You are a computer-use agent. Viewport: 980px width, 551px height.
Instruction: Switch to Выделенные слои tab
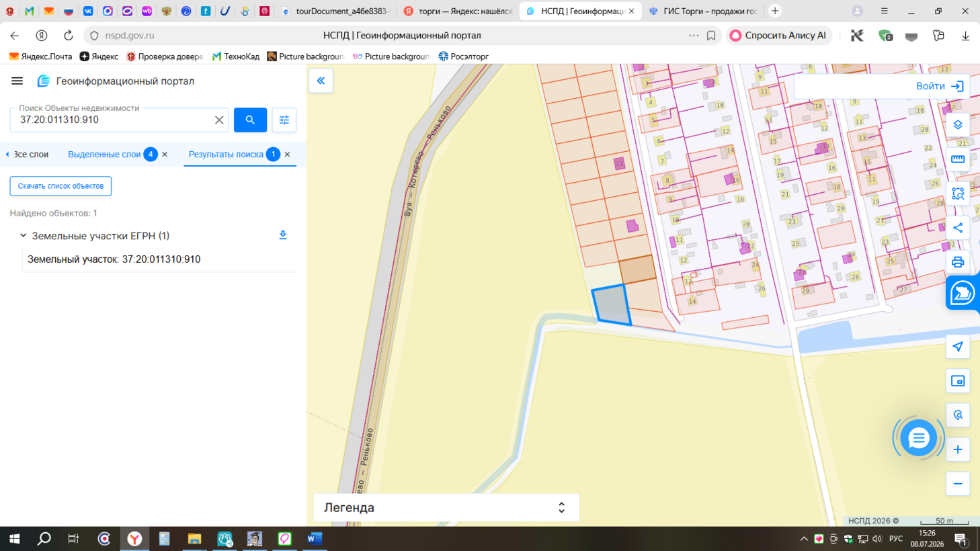tap(104, 155)
